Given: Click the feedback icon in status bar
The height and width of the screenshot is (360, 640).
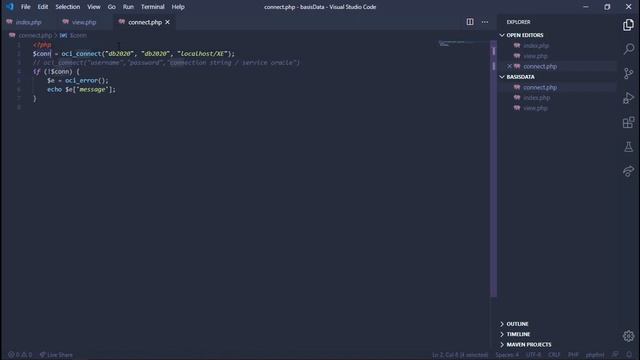Looking at the screenshot, I should (x=615, y=355).
